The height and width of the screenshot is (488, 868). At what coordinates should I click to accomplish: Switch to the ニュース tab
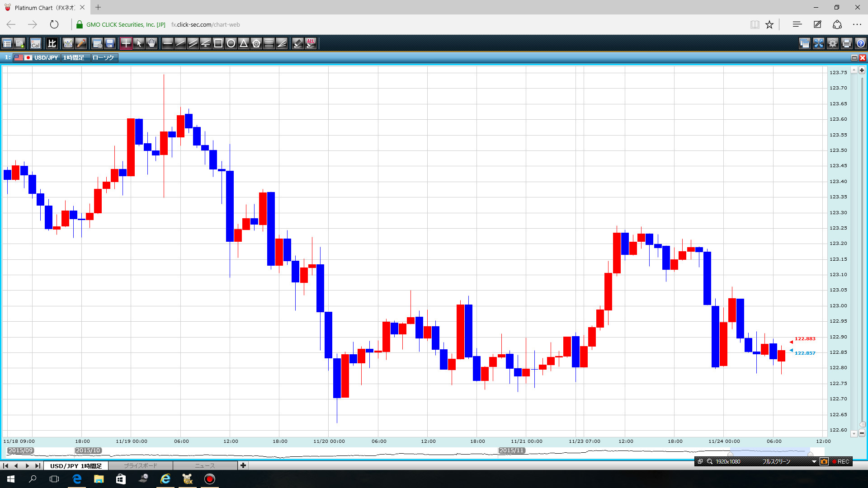click(x=205, y=466)
